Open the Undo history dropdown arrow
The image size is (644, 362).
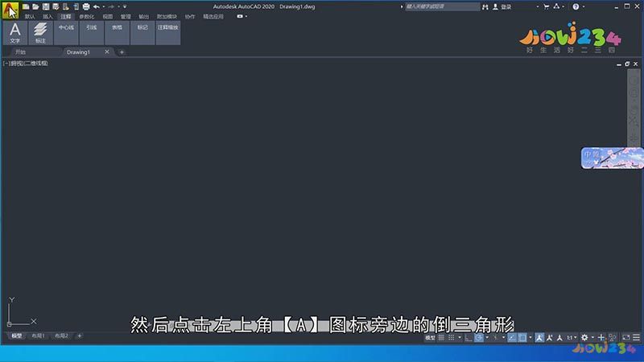pos(104,6)
